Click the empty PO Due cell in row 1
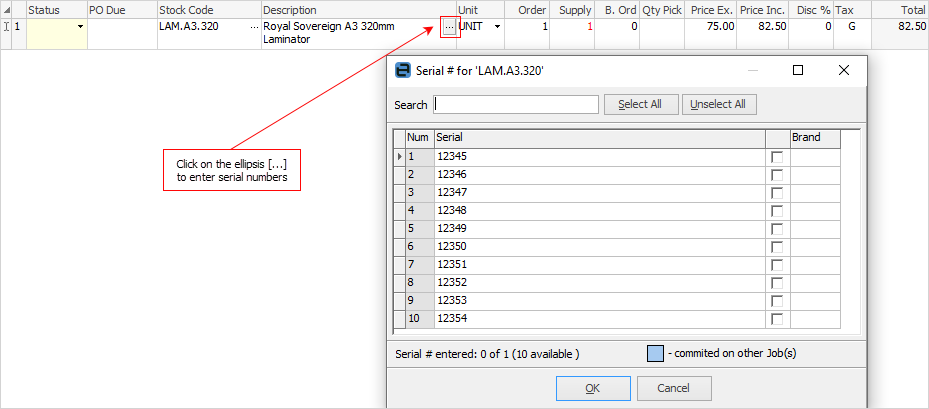 tap(123, 34)
